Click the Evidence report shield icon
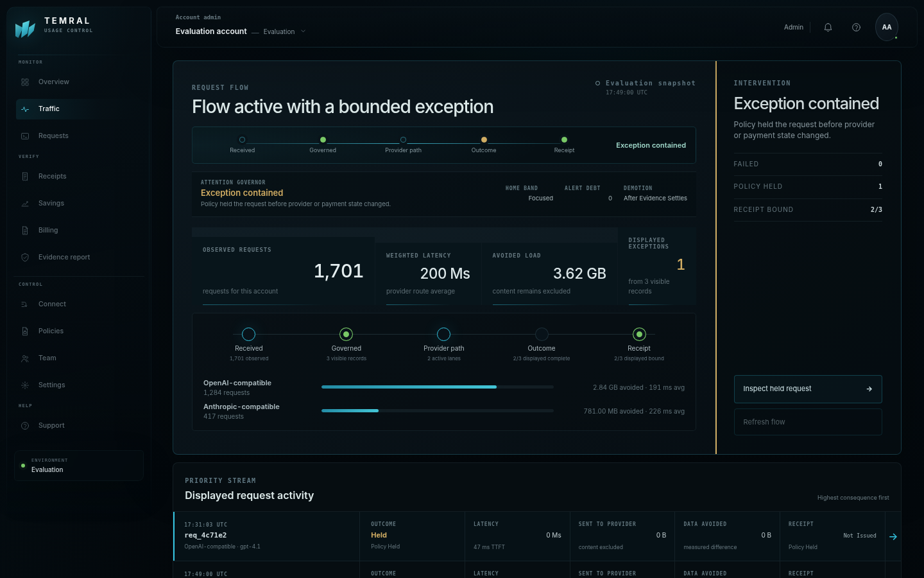 [x=25, y=258]
